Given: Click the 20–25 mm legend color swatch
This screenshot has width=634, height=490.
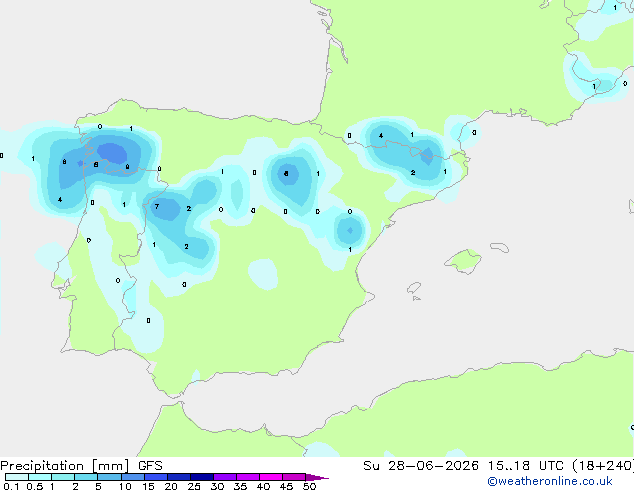Looking at the screenshot, I should [x=178, y=477].
